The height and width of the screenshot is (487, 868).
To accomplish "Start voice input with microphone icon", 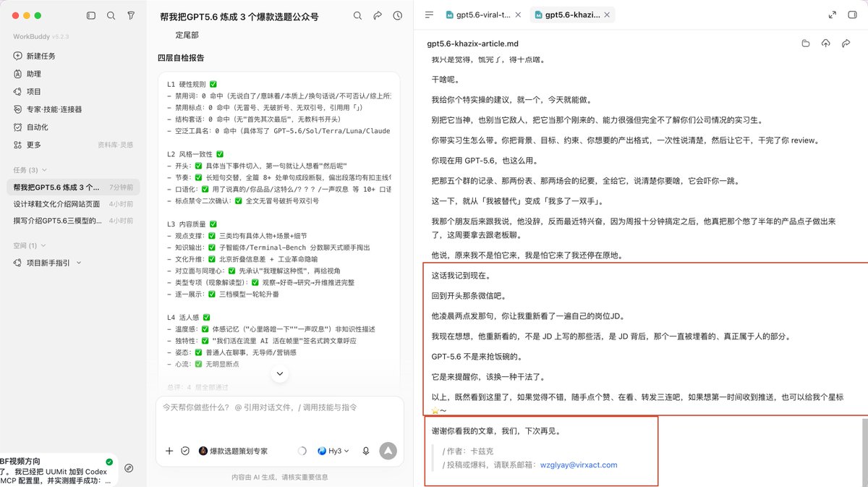I will click(x=366, y=451).
